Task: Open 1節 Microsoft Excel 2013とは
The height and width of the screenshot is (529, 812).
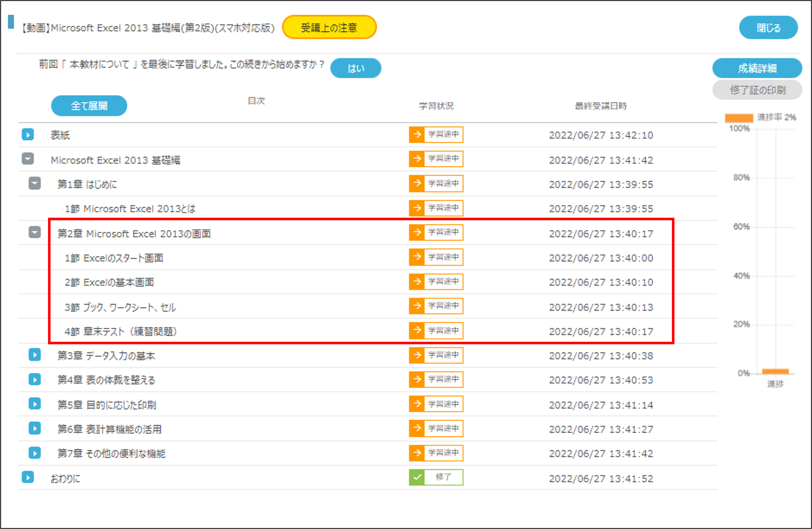Action: (130, 209)
